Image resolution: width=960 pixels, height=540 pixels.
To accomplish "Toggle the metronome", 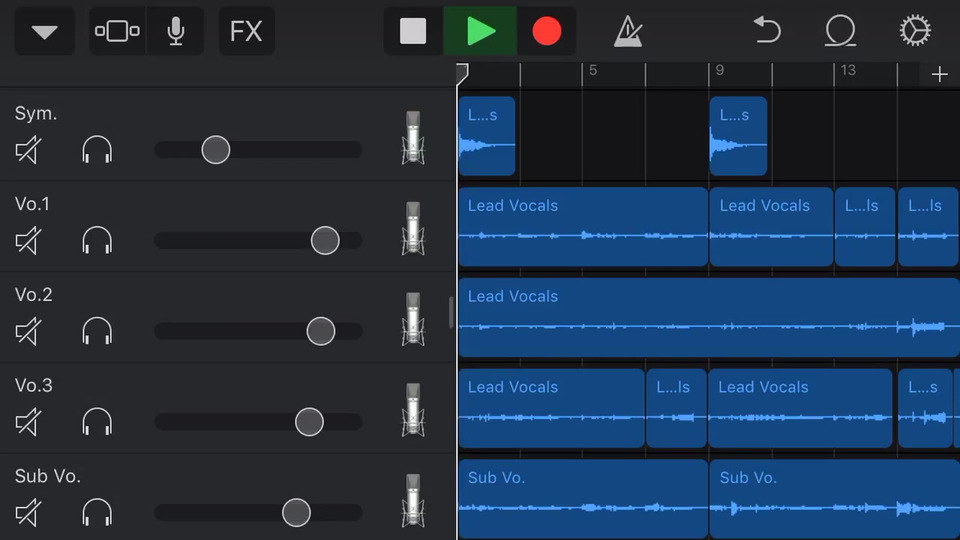I will point(628,31).
